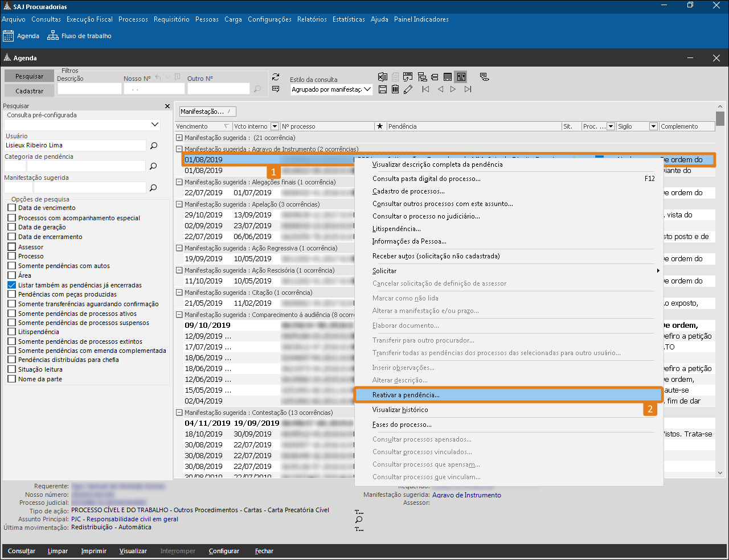This screenshot has height=560, width=729.
Task: Open Consulta pré-configurada dropdown
Action: pos(155,125)
